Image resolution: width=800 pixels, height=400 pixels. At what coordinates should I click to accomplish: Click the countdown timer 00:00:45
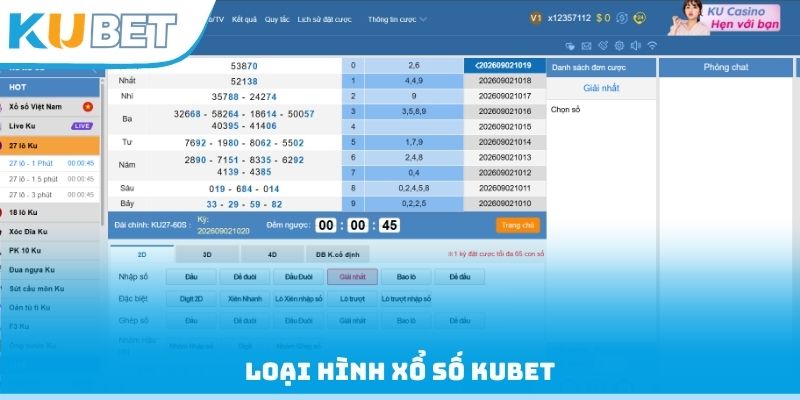tap(358, 225)
